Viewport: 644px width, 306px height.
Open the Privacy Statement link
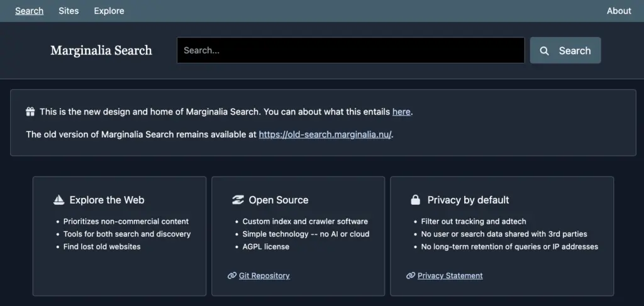pos(450,276)
